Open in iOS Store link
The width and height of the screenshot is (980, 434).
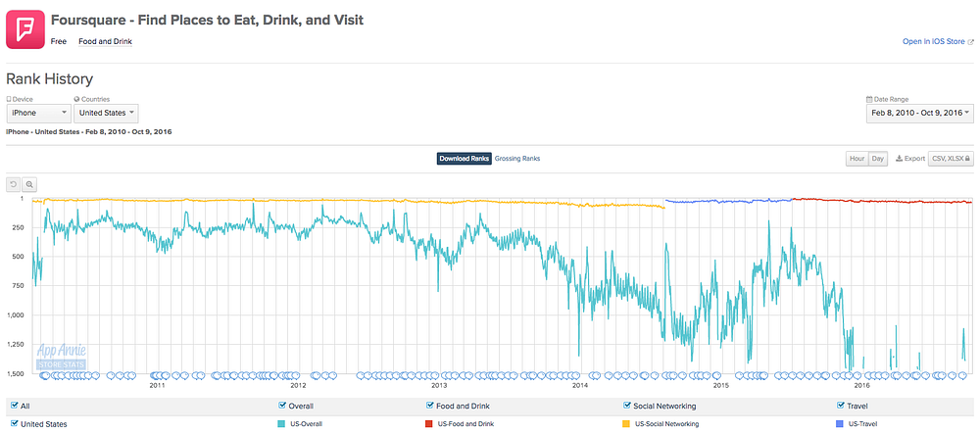(x=934, y=42)
